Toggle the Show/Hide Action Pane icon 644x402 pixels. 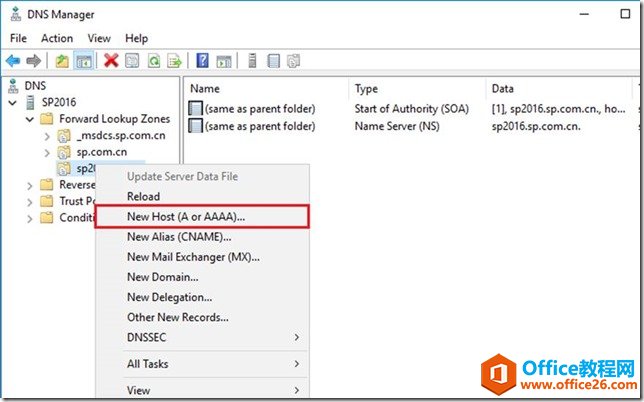224,61
